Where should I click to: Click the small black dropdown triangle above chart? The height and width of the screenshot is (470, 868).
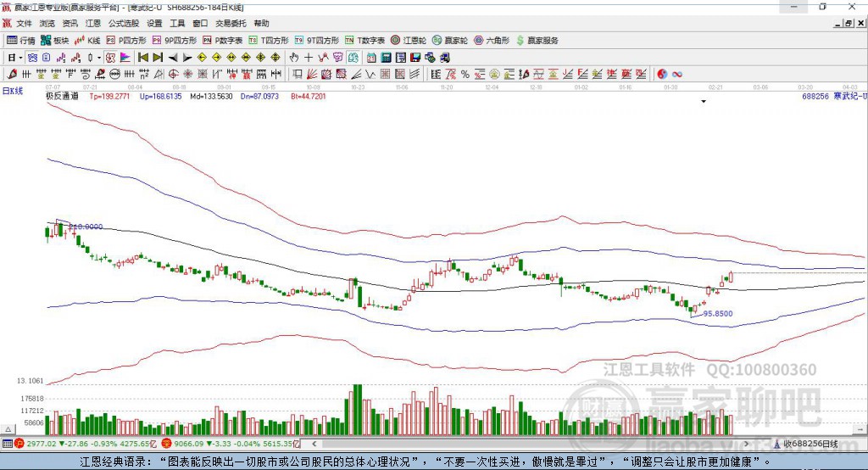(704, 102)
